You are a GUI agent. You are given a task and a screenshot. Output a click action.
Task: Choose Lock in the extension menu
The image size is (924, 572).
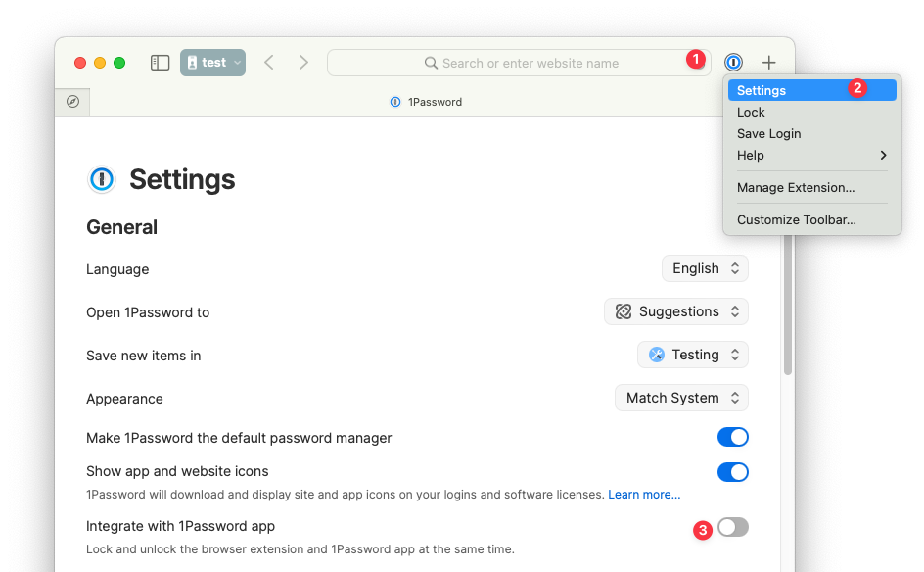[751, 113]
